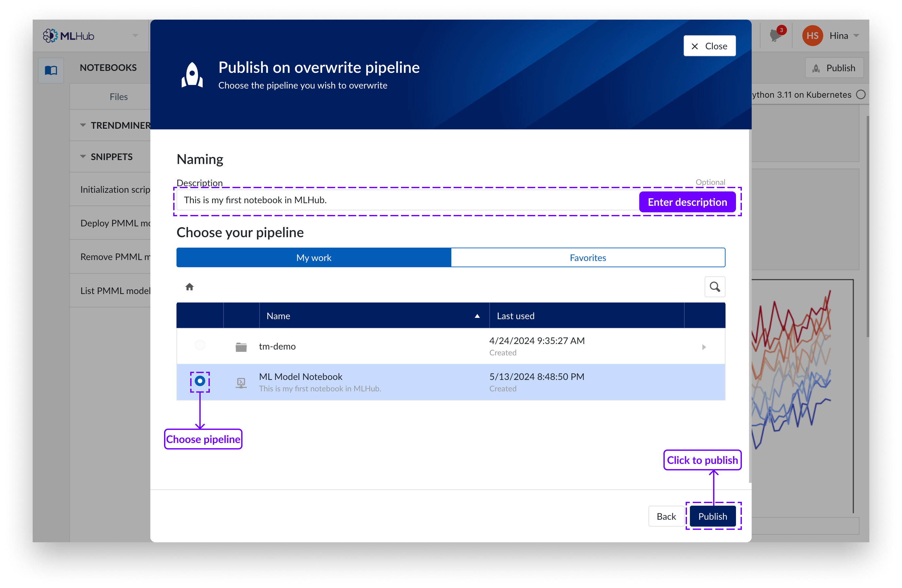Open the notifications bell with badge
902x588 pixels.
click(776, 36)
